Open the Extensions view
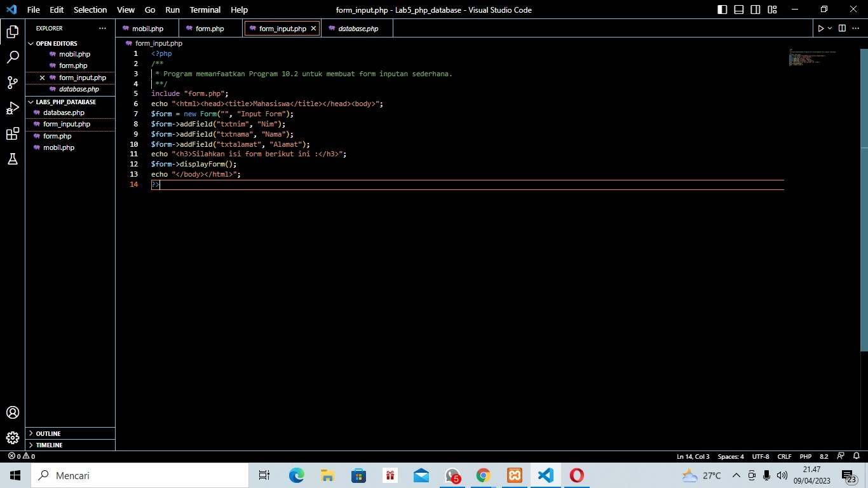 click(x=13, y=133)
